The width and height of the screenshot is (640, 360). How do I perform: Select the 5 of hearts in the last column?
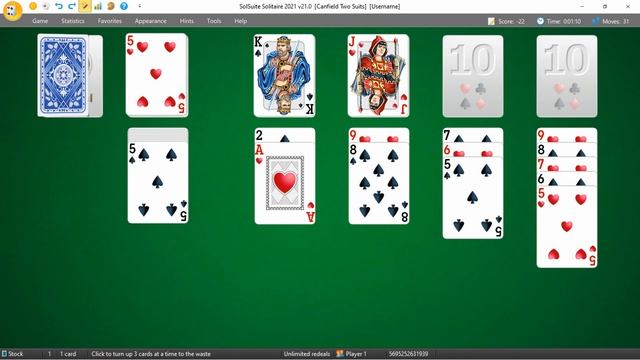point(567,227)
